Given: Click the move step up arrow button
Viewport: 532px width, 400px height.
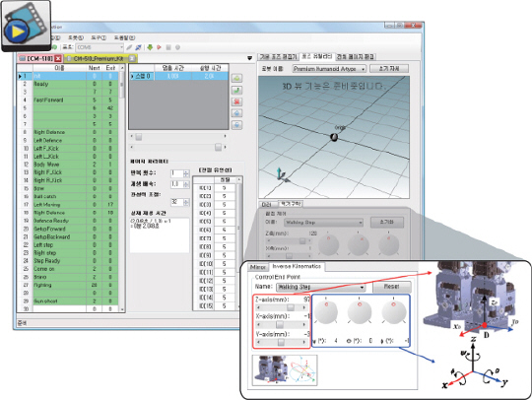Looking at the screenshot, I should (236, 113).
